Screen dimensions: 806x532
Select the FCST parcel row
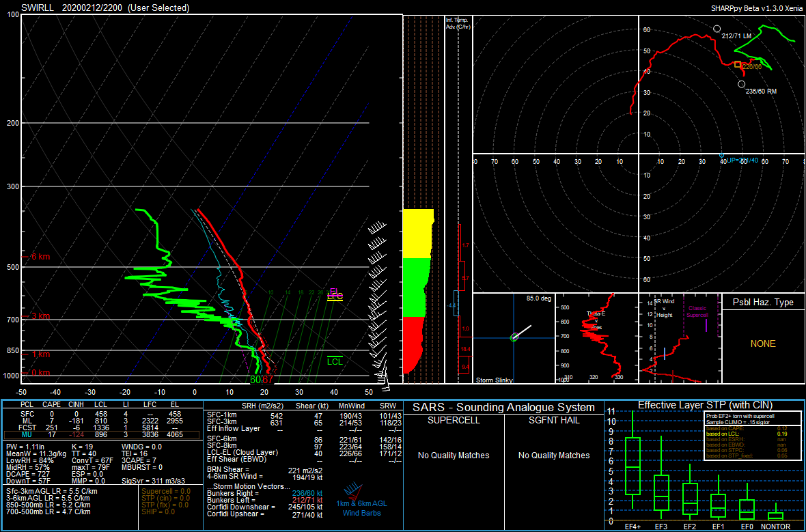pos(102,428)
